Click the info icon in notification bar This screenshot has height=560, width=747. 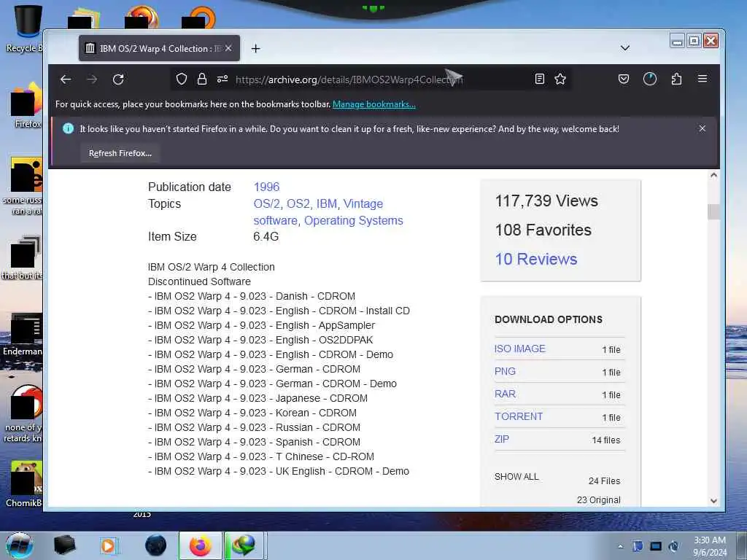tap(68, 128)
